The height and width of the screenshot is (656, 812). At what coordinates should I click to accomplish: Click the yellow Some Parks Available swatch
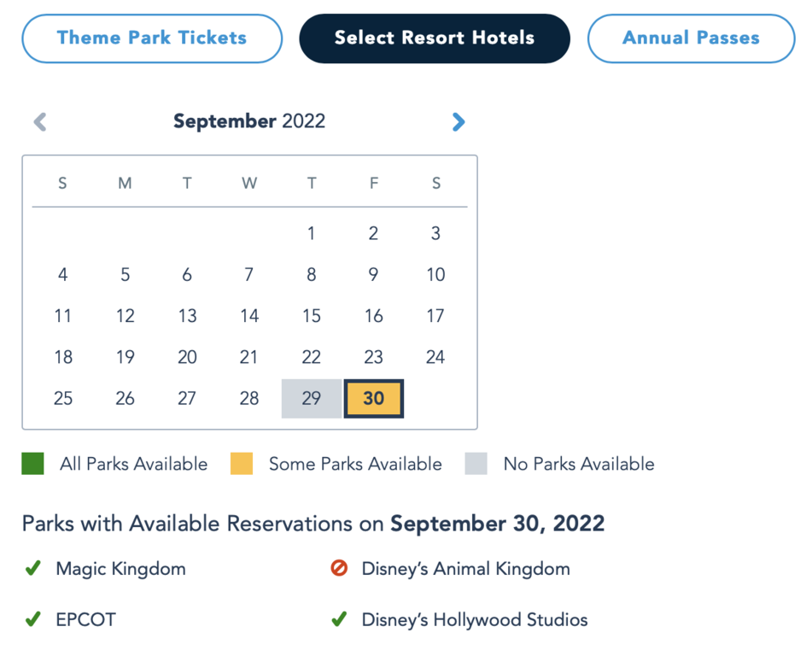pyautogui.click(x=242, y=464)
